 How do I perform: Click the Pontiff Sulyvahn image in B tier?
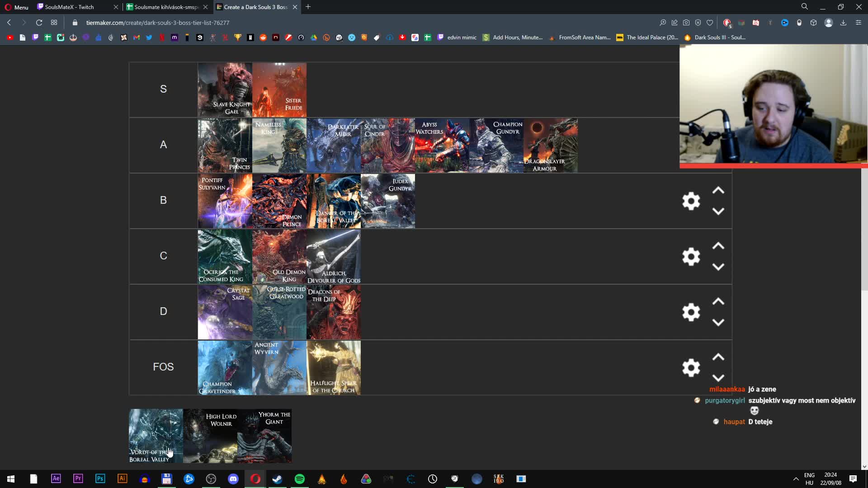coord(225,201)
